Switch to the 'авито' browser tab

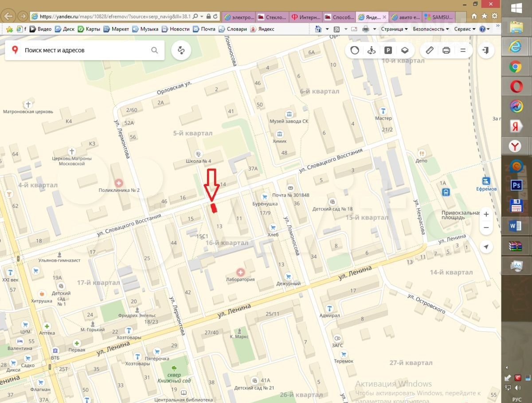tap(406, 17)
